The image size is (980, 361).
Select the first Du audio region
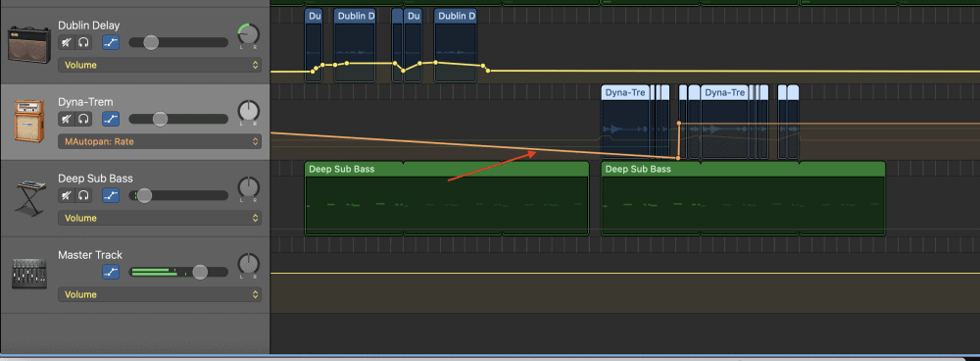(x=314, y=45)
